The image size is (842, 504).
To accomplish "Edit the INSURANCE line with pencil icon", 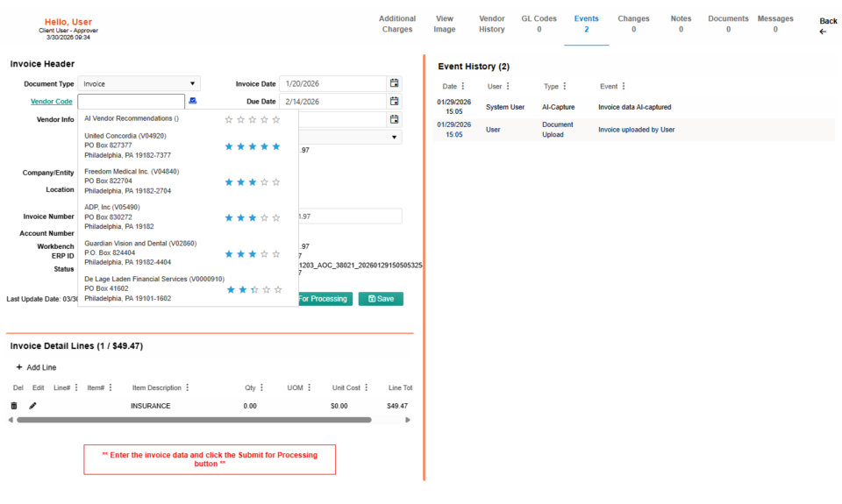I will [x=33, y=406].
